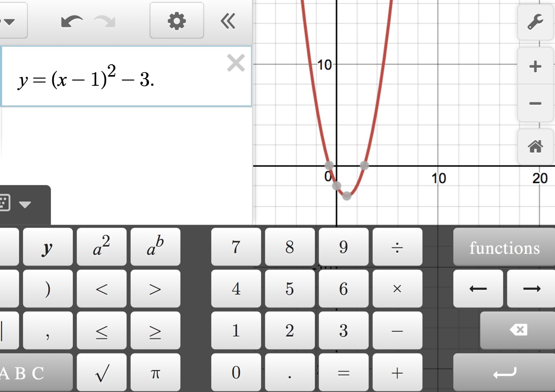Reset graph to default home view
The image size is (555, 392).
pos(535,146)
